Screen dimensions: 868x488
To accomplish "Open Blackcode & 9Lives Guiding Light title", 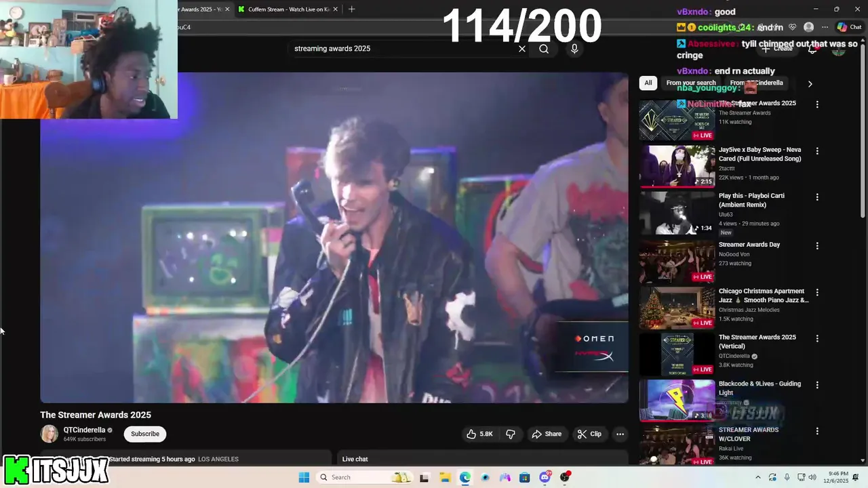I will pos(759,388).
